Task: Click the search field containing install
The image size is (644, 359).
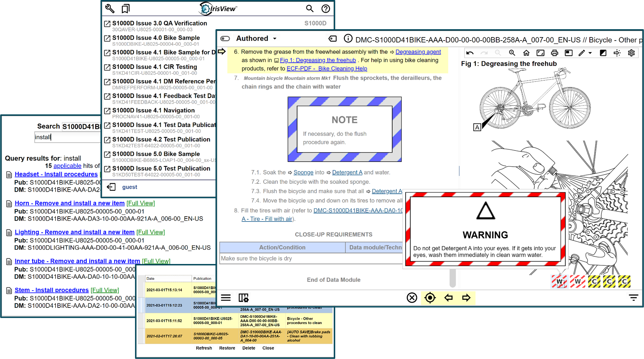Action: tap(68, 137)
